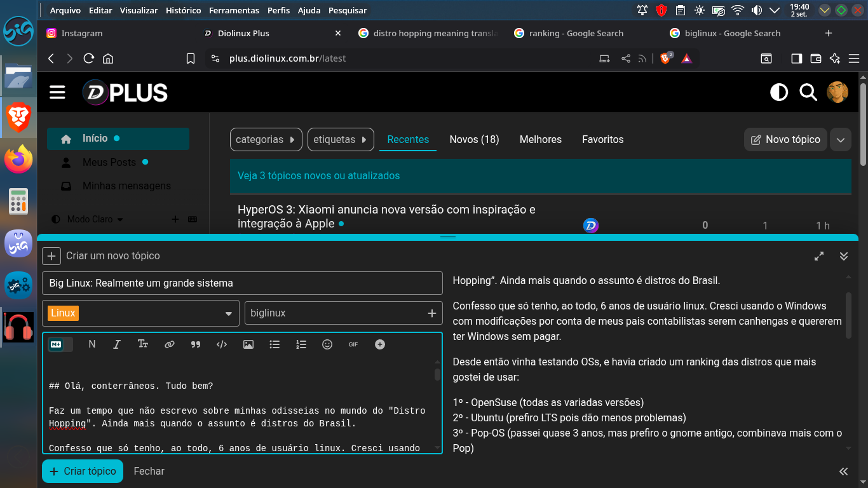Toggle composer fullscreen mode
868x488 pixels.
[819, 256]
